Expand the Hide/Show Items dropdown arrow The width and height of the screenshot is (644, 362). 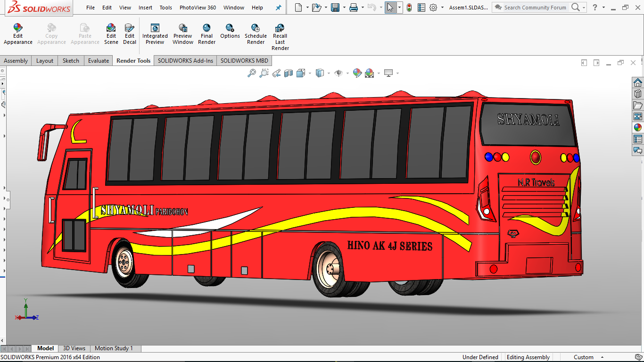pyautogui.click(x=347, y=73)
